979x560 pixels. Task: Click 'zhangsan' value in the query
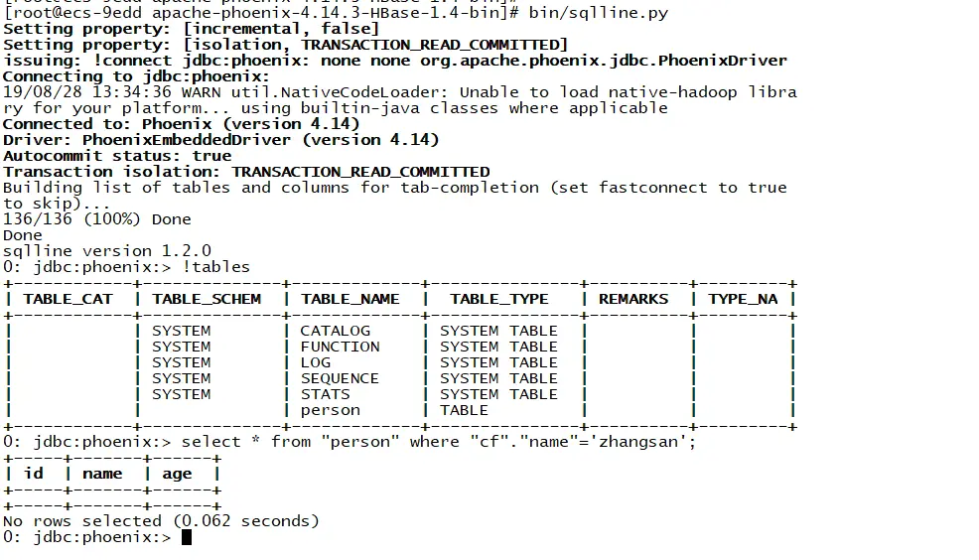pos(641,442)
